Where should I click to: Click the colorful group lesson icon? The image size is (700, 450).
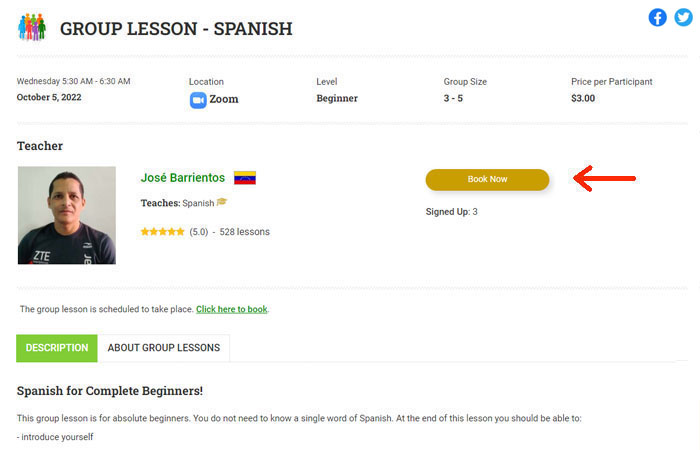click(x=32, y=27)
